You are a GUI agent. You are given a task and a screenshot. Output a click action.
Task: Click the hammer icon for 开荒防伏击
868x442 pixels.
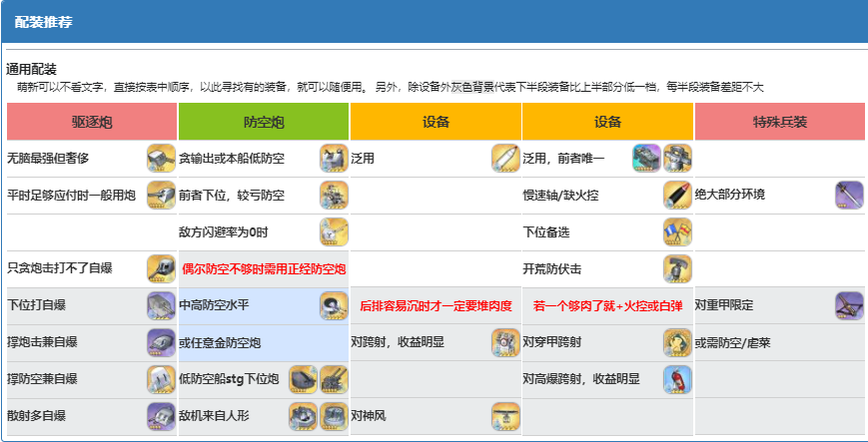(677, 268)
